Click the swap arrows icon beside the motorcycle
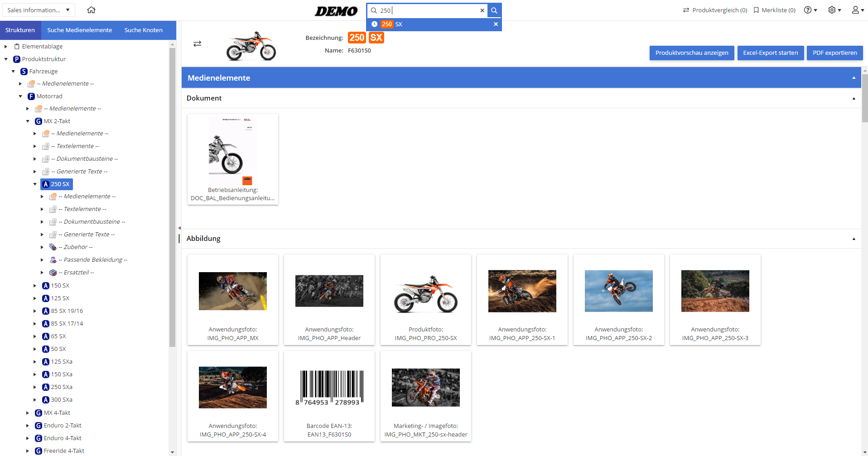 pyautogui.click(x=197, y=44)
